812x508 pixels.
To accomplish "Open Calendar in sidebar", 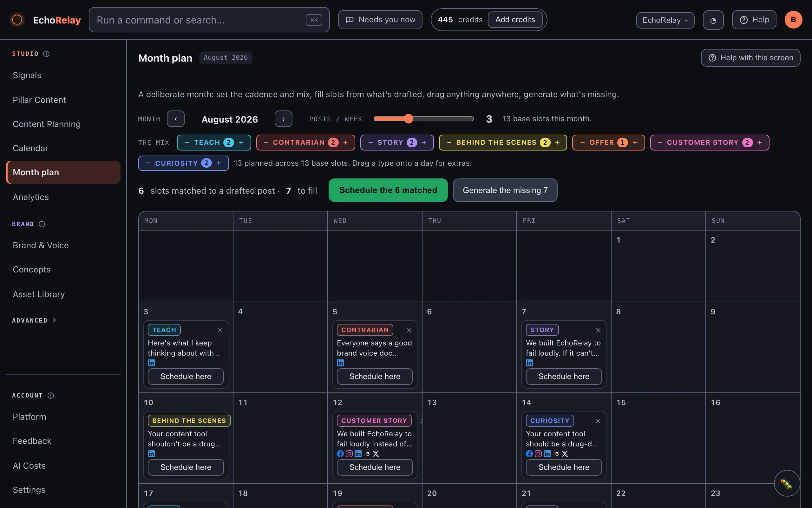I will pyautogui.click(x=63, y=148).
